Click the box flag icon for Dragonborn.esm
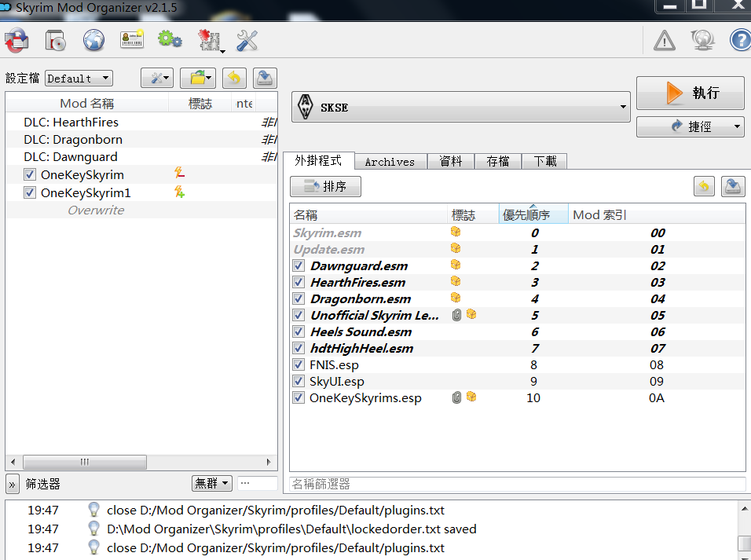Image resolution: width=751 pixels, height=560 pixels. pos(456,298)
